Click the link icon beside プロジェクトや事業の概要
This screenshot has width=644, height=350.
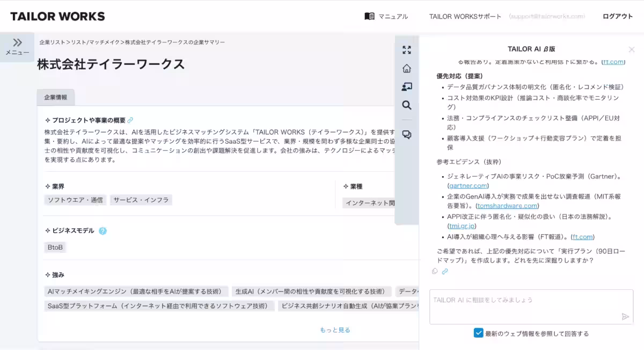(x=130, y=120)
